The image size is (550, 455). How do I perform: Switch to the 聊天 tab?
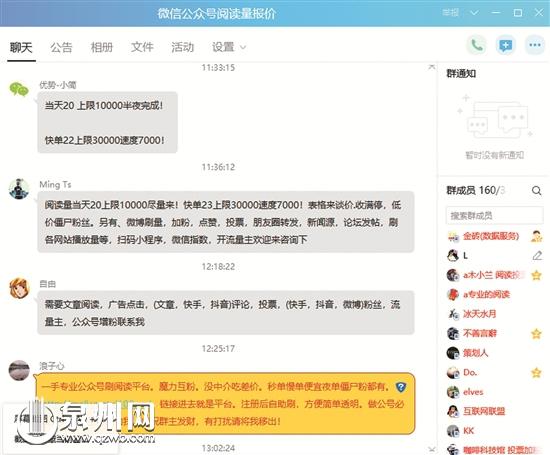(x=21, y=47)
